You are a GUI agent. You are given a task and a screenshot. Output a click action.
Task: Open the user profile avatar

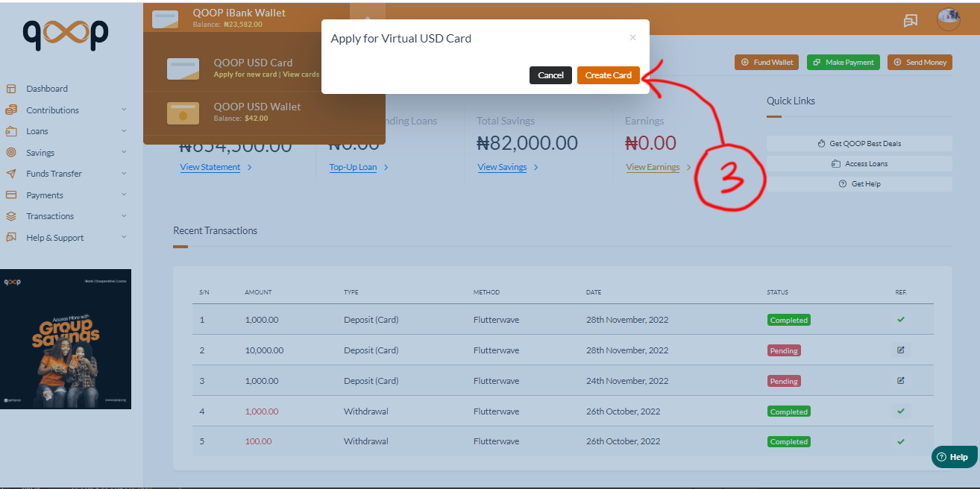(x=948, y=19)
